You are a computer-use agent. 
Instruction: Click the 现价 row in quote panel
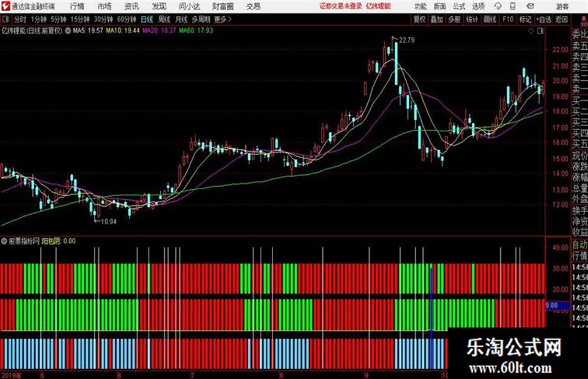click(x=580, y=156)
